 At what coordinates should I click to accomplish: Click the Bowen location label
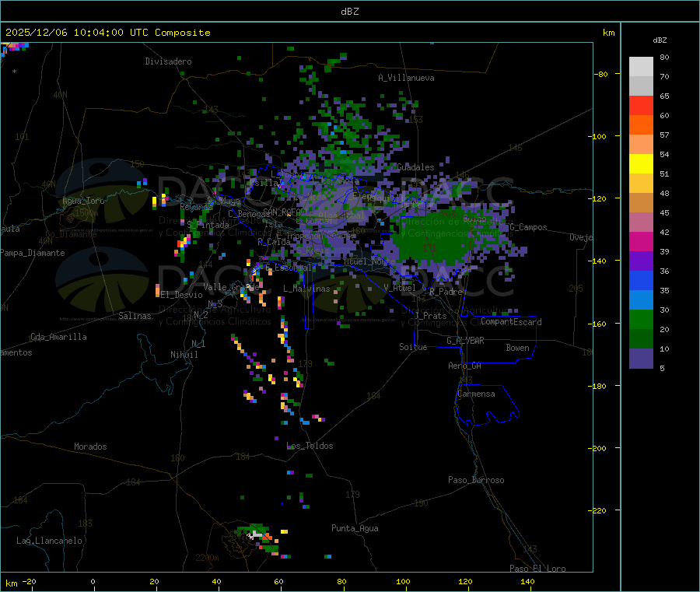click(517, 348)
